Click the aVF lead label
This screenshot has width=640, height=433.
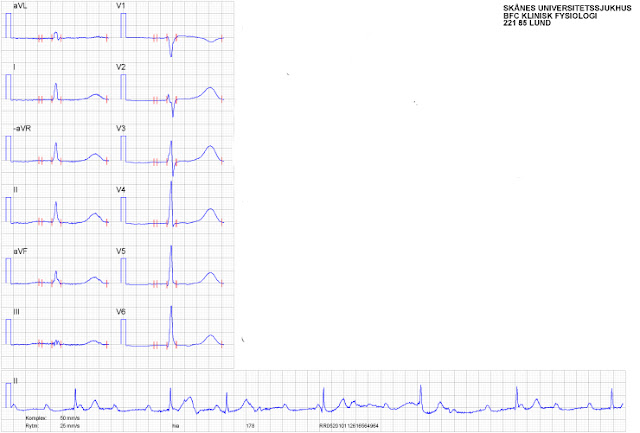coord(20,251)
